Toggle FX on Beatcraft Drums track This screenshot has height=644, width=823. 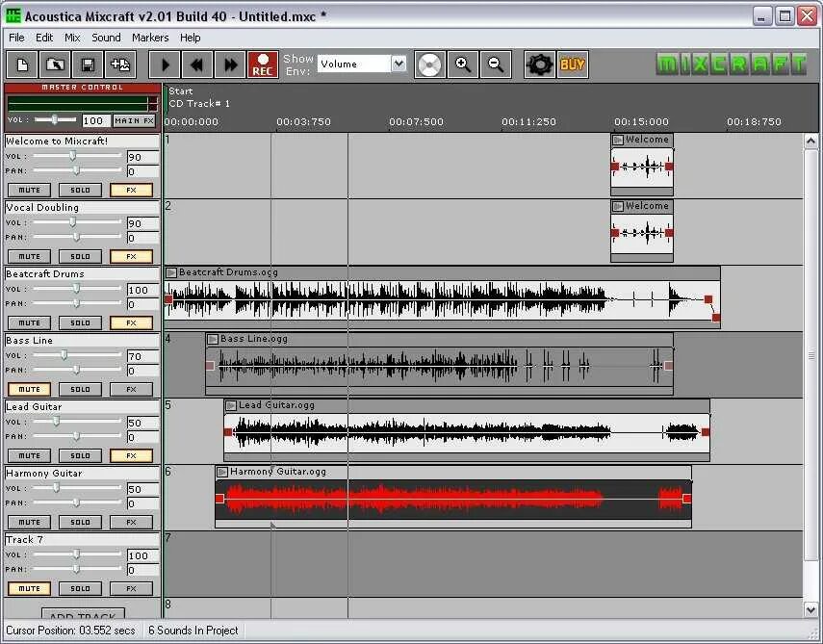131,322
